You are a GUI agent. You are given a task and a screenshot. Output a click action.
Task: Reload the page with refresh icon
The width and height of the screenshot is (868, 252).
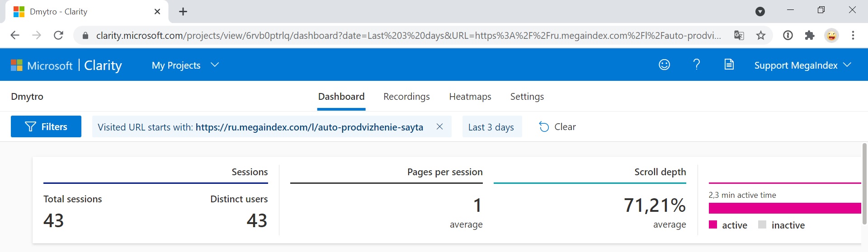pos(58,35)
